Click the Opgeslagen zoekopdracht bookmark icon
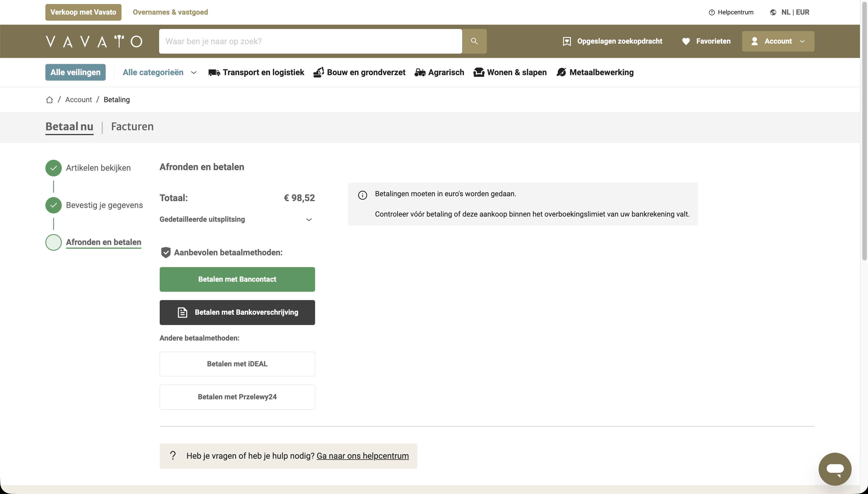 [x=566, y=41]
